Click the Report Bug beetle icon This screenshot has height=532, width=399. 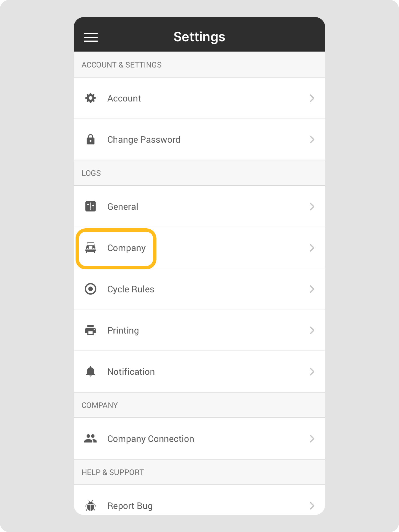tap(91, 506)
